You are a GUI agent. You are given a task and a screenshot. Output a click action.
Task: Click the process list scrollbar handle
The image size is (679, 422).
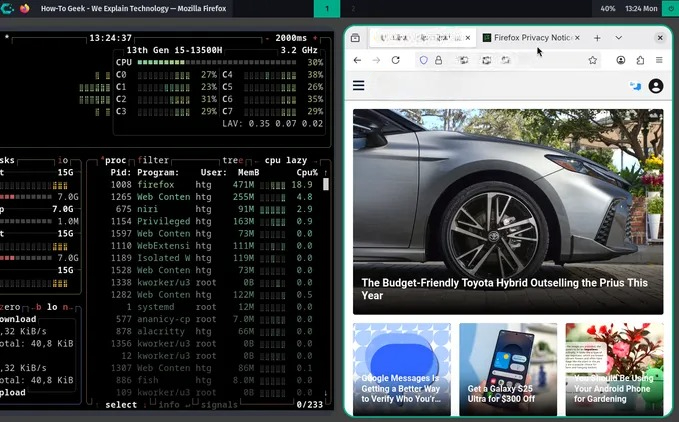326,184
